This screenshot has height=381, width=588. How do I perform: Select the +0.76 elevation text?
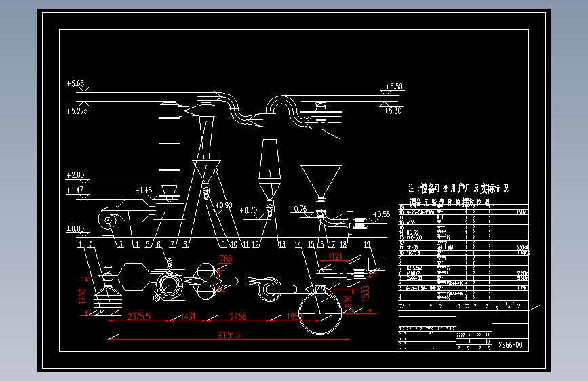coord(298,209)
